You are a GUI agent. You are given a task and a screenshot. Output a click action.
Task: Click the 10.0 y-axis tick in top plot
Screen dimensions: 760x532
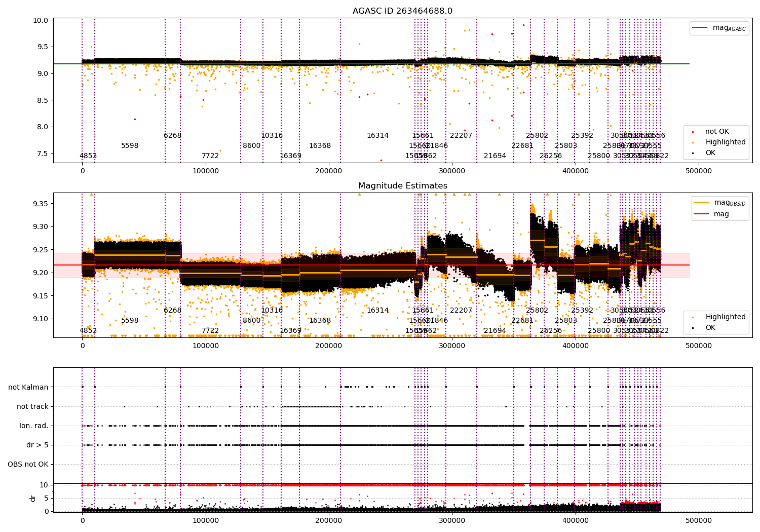pos(41,21)
